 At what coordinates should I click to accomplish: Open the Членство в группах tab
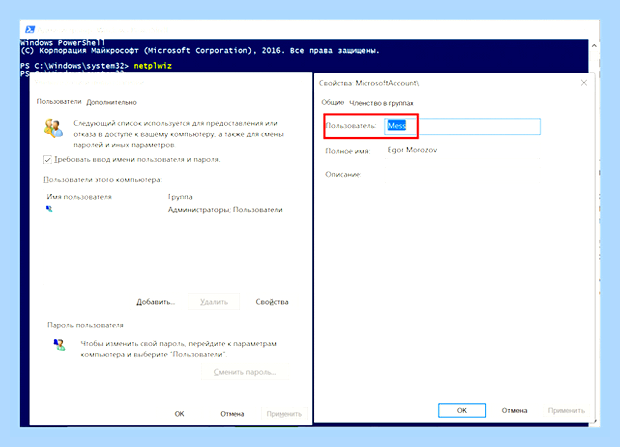(x=381, y=103)
